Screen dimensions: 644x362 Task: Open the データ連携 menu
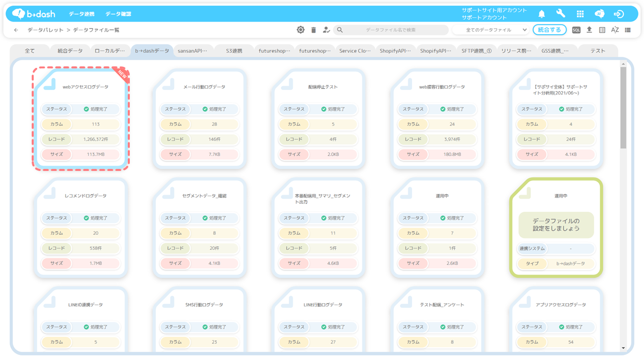pos(82,14)
